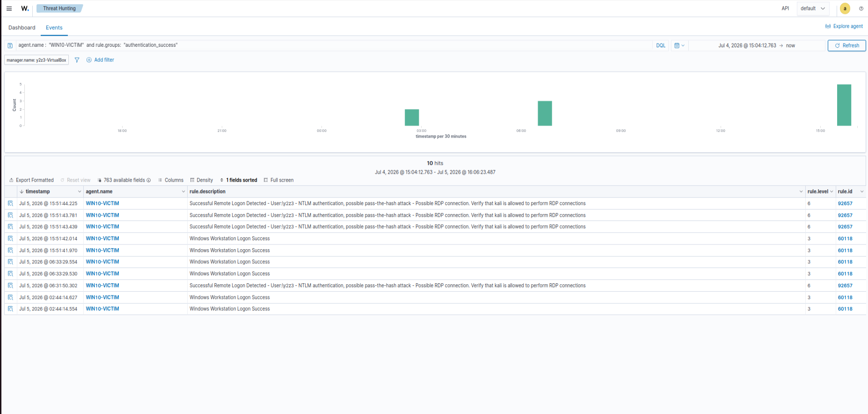Click timestamp Jul 5, 2026 @ 06:33:29.530
The height and width of the screenshot is (414, 868).
click(48, 274)
